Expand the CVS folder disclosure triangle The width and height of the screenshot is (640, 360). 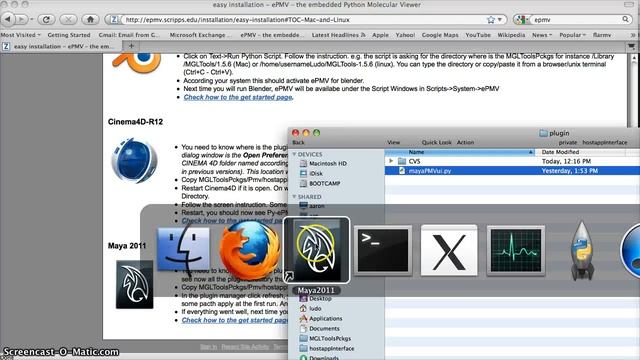pos(391,161)
